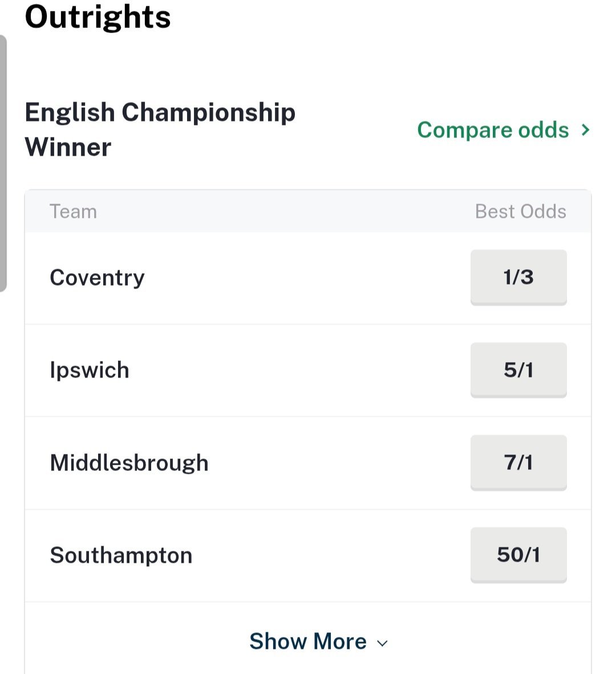Click the Middlesbrough team name
This screenshot has height=674, width=616.
pyautogui.click(x=129, y=462)
